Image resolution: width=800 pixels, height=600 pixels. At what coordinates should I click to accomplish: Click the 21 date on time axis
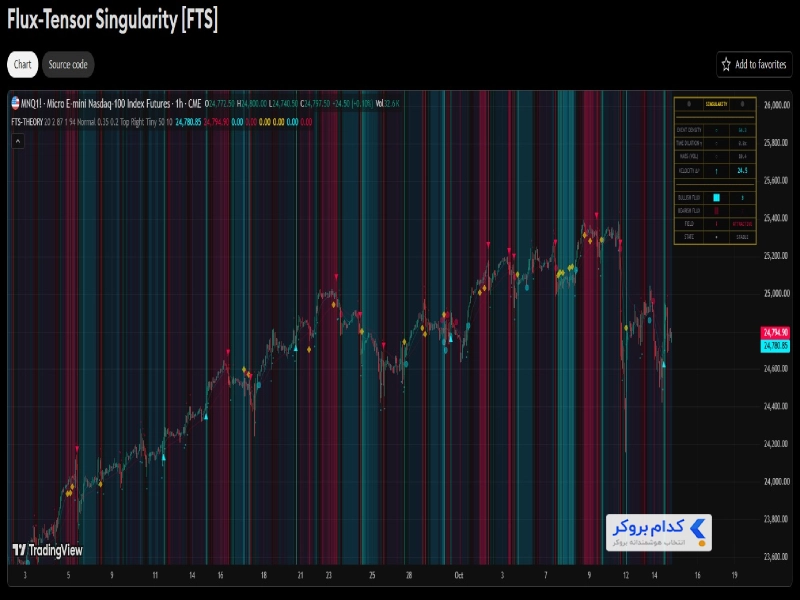tap(301, 576)
